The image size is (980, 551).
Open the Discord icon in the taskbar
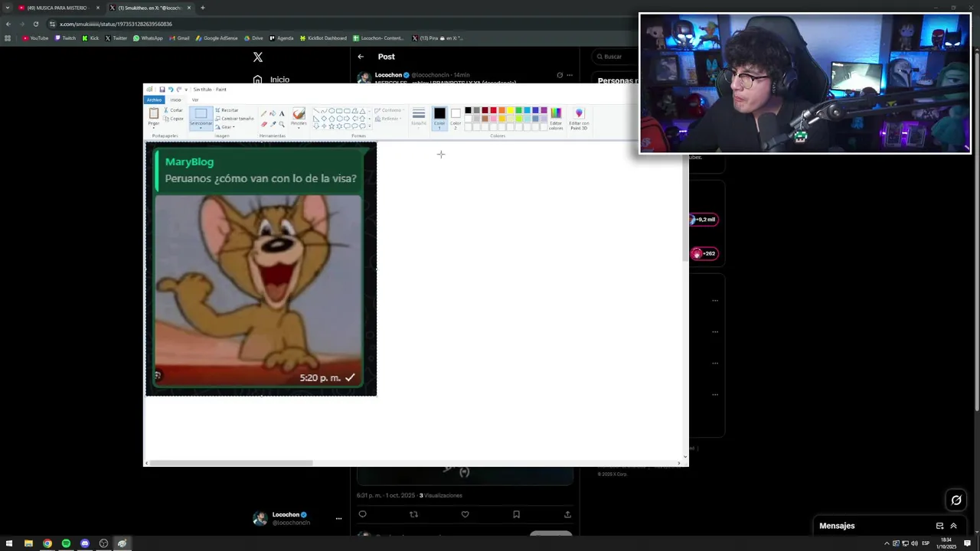click(85, 543)
